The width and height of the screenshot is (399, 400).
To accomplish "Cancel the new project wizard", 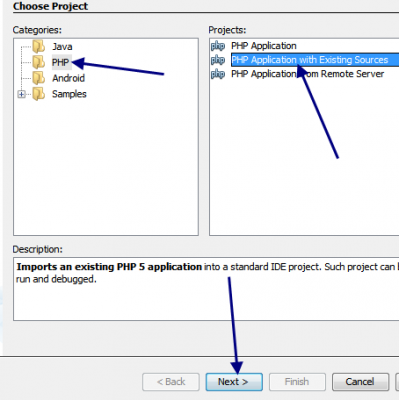I will click(x=360, y=382).
